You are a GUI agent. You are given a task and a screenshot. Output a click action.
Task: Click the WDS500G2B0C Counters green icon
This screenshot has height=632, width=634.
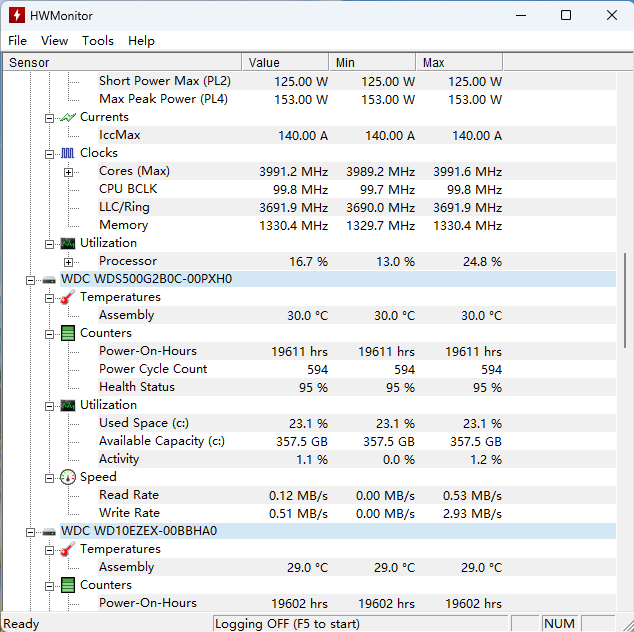click(68, 333)
